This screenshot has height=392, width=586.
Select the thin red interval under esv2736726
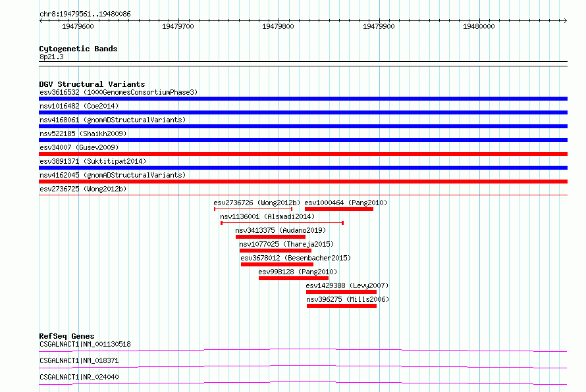(253, 209)
